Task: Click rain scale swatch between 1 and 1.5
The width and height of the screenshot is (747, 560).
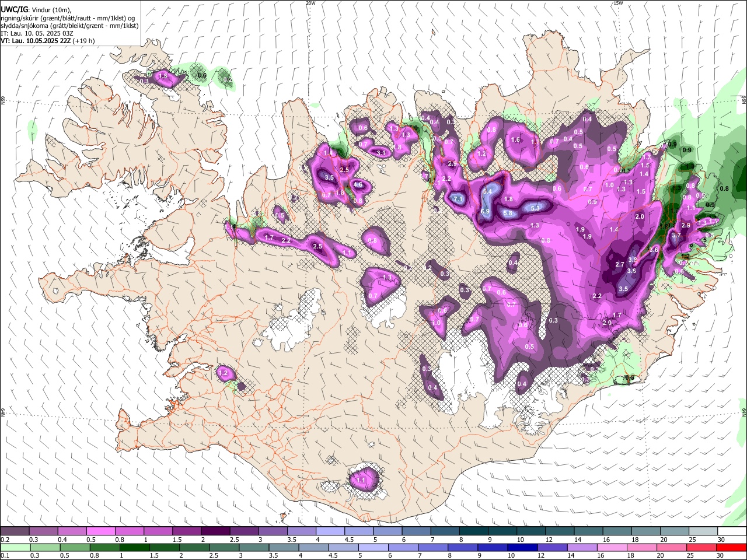Action: (135, 547)
